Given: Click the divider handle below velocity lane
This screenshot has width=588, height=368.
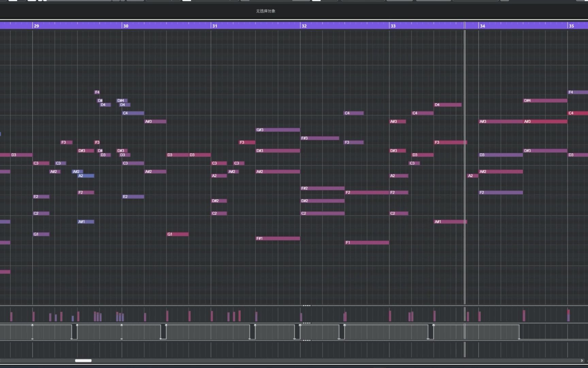Looking at the screenshot, I should point(307,323).
